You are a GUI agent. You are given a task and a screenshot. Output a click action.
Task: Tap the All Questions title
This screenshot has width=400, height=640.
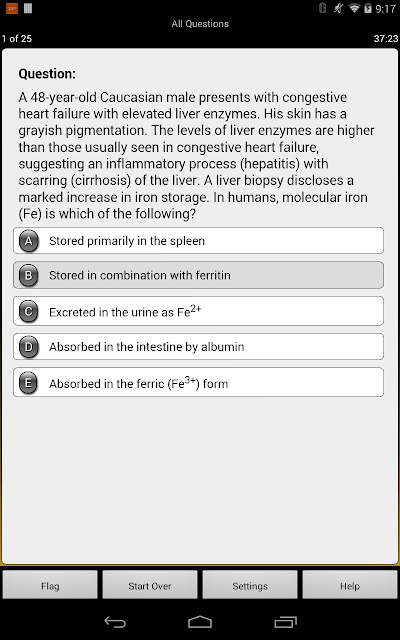tap(200, 24)
